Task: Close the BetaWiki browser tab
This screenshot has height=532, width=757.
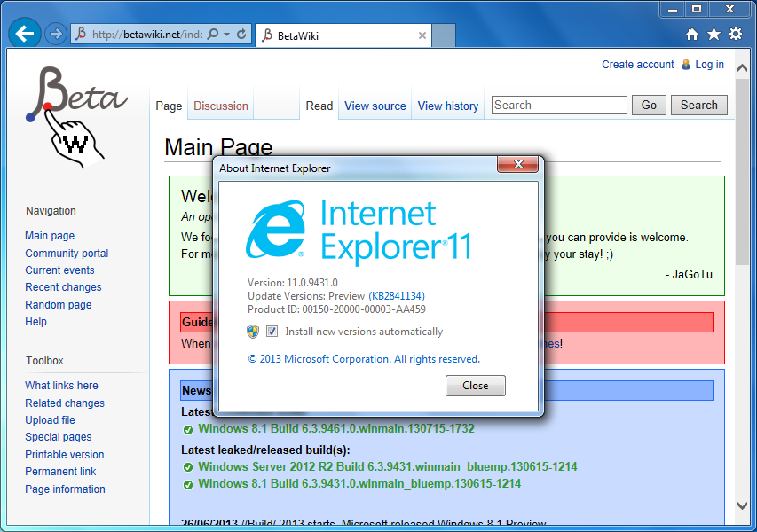Action: (422, 35)
